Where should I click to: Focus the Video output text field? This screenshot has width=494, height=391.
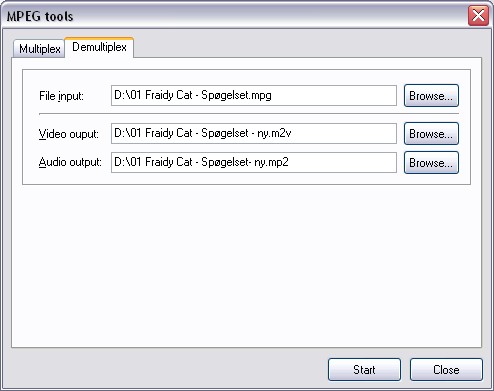[x=254, y=134]
